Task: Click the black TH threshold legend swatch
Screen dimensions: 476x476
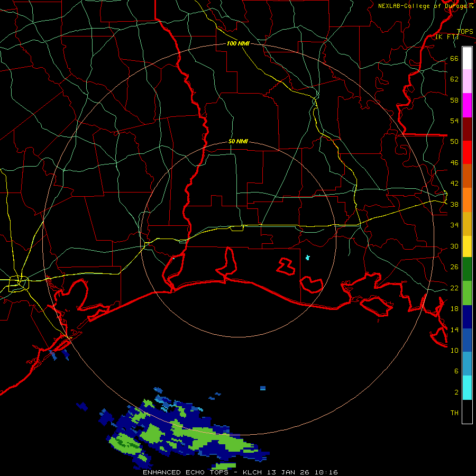Action: coord(467,411)
